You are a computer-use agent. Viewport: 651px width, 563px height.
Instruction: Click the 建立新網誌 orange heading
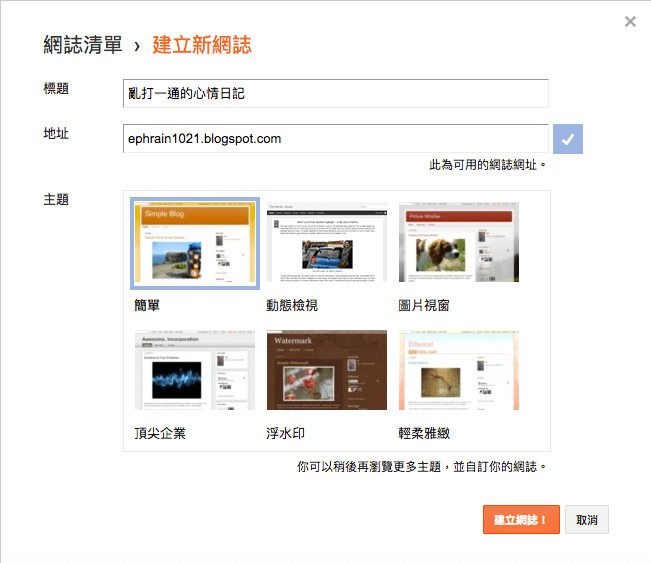[x=202, y=45]
